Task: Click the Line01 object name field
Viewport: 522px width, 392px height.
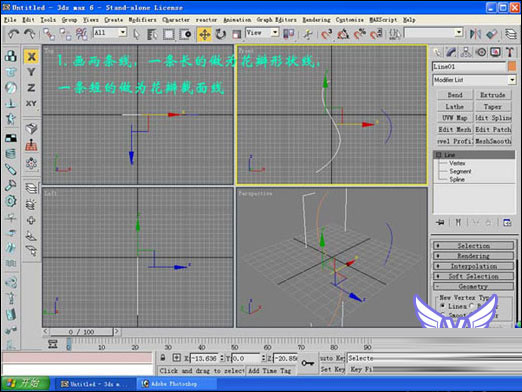Action: pyautogui.click(x=469, y=67)
